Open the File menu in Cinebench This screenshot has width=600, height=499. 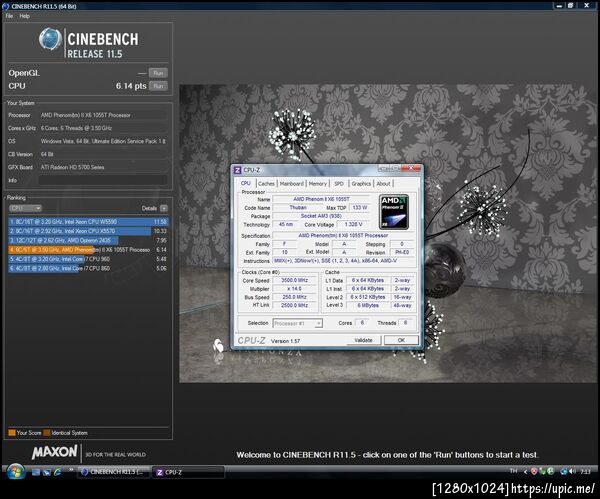pyautogui.click(x=9, y=16)
